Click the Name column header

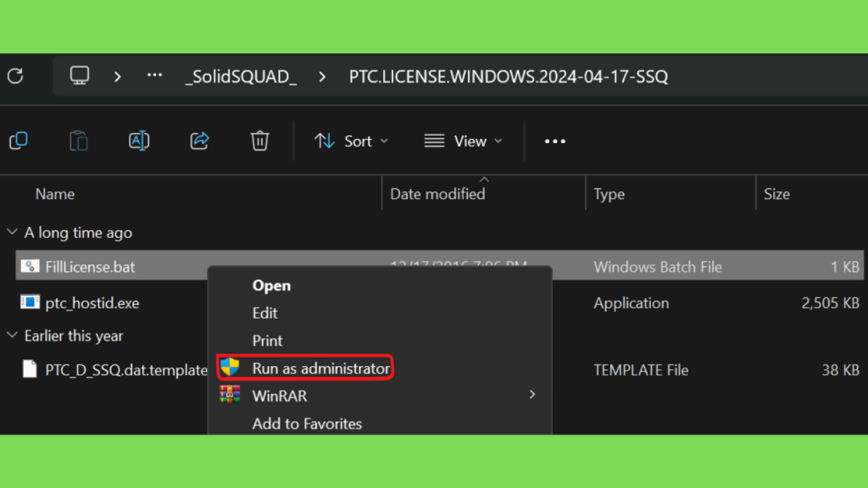pos(55,194)
